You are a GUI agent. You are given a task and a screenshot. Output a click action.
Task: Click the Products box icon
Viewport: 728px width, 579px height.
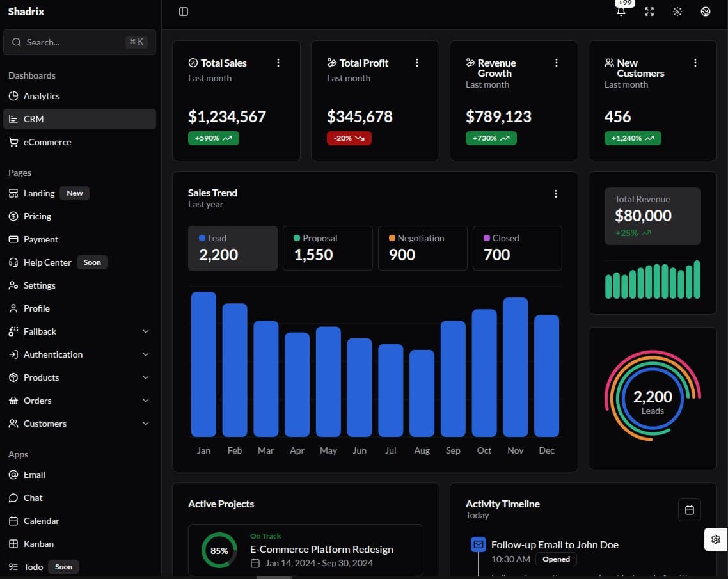click(13, 377)
